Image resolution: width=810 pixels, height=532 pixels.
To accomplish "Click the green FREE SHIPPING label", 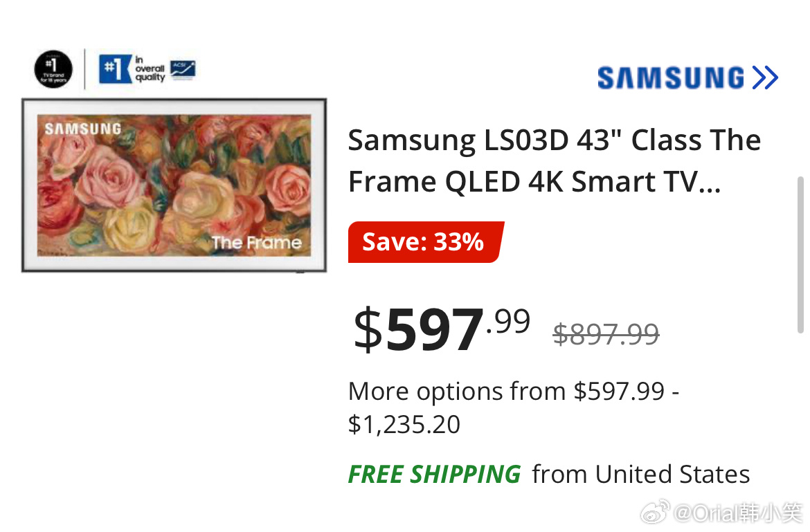I will [x=435, y=474].
